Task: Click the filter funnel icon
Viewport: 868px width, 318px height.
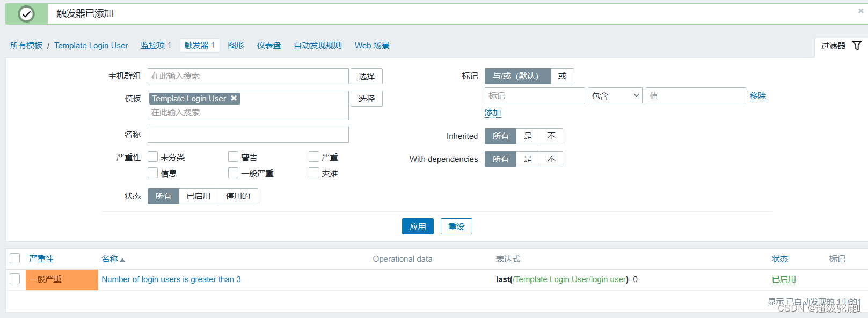Action: 857,46
